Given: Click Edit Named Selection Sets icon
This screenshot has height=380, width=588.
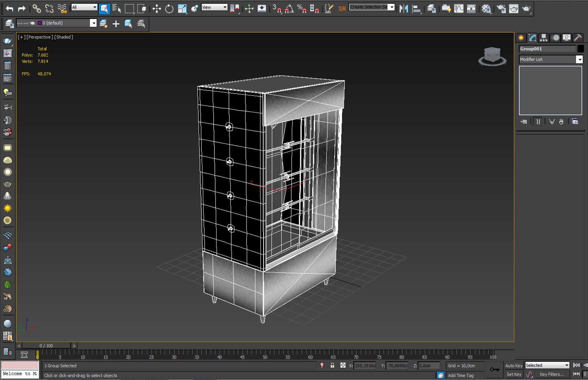Looking at the screenshot, I should point(329,8).
